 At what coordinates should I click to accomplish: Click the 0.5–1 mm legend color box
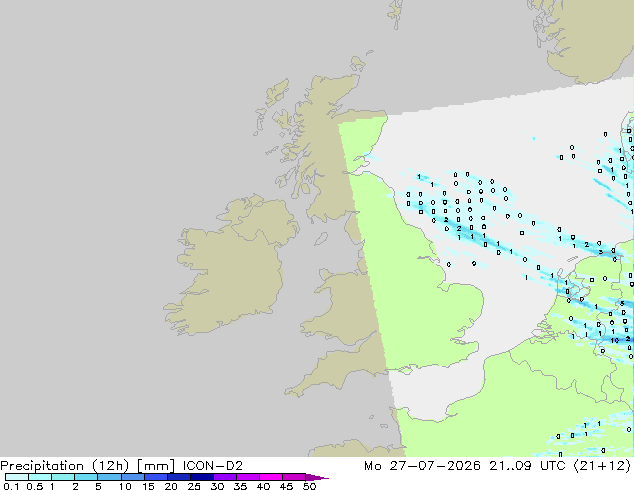tap(40, 477)
